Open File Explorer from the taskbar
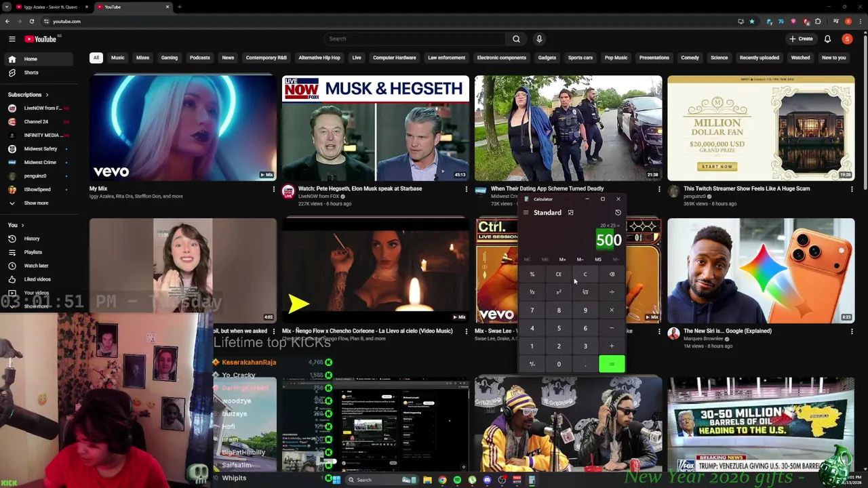 coord(427,480)
